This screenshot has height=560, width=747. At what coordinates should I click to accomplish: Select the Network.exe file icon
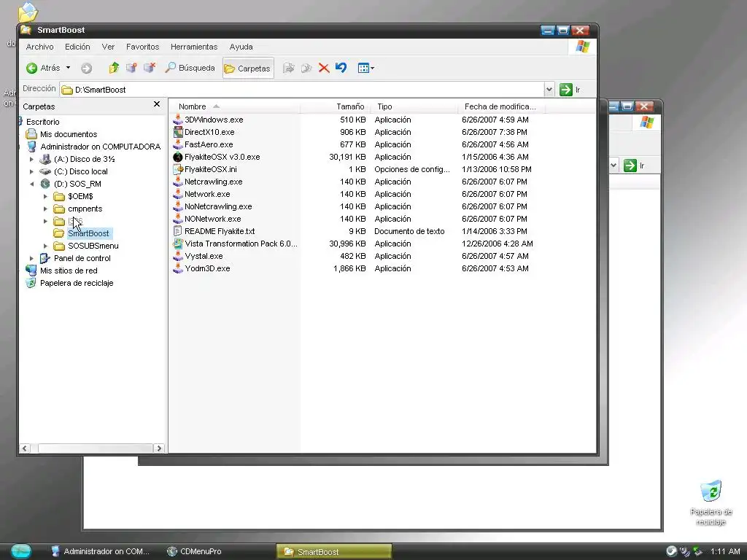[178, 194]
